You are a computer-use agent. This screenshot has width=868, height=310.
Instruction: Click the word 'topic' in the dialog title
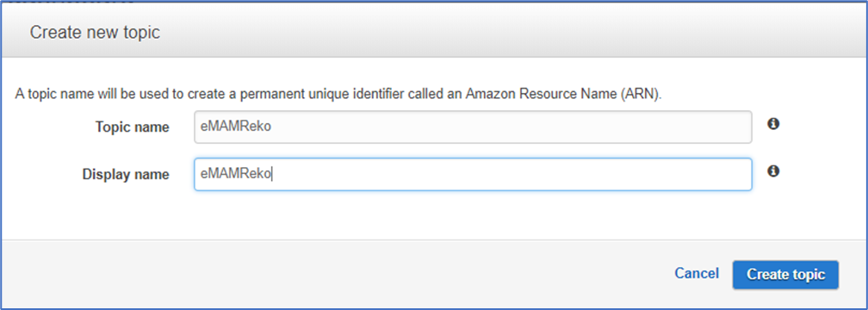point(142,32)
